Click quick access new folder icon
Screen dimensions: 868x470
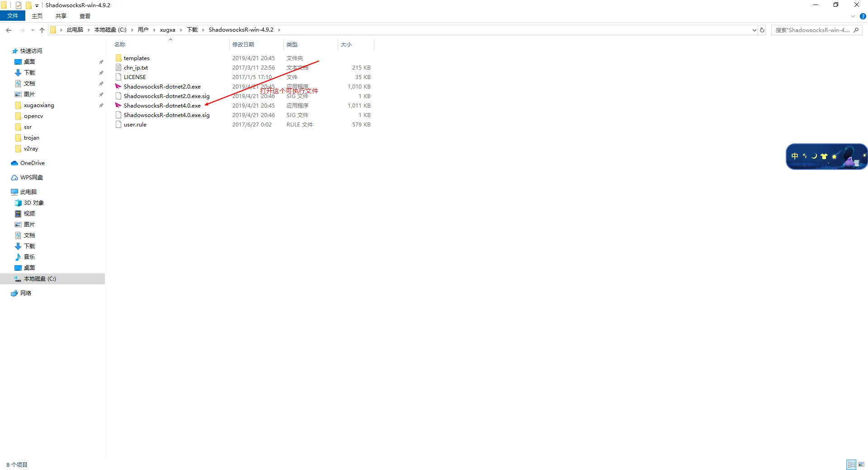click(28, 5)
